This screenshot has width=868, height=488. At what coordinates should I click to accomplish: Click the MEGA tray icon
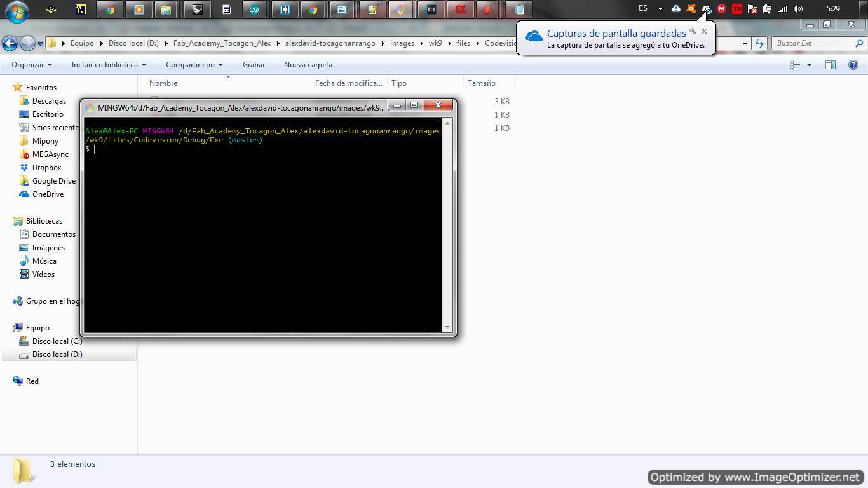click(x=721, y=9)
